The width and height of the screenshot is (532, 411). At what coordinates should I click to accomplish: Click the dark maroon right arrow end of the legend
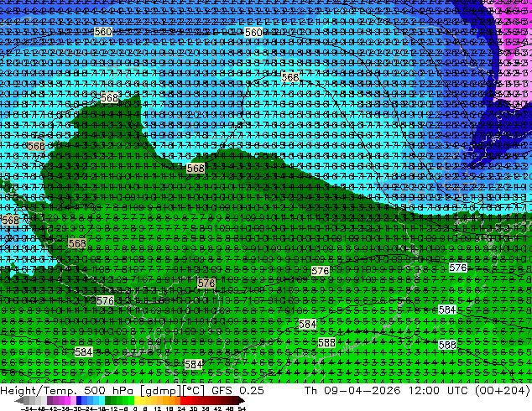[x=242, y=401]
